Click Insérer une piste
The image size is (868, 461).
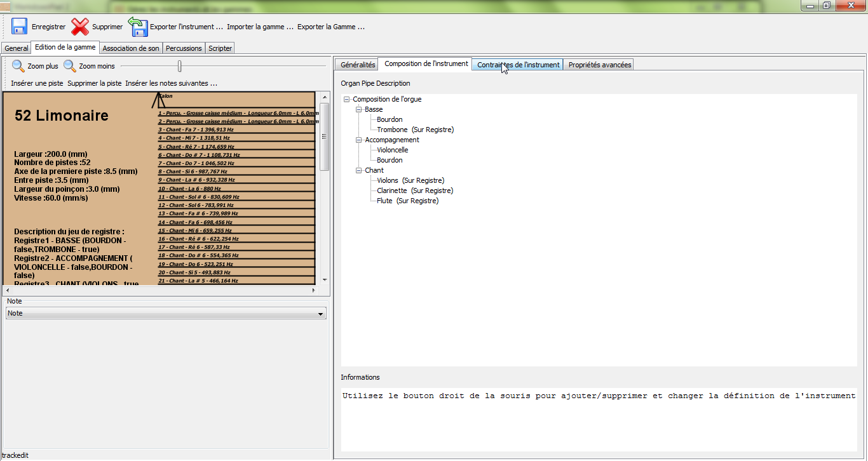coord(37,83)
